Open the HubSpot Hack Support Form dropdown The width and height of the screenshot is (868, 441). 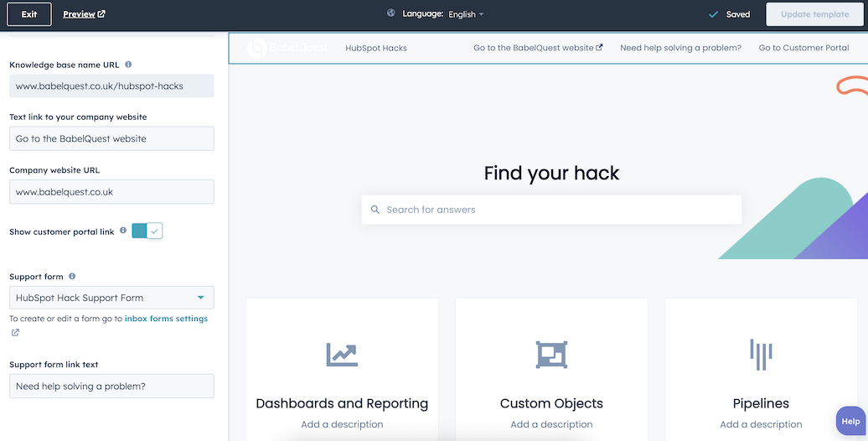point(111,298)
